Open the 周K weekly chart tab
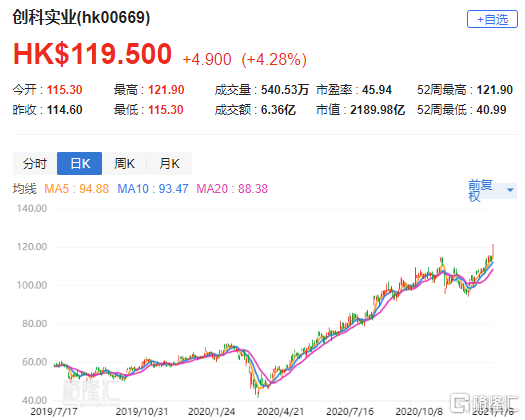The image size is (525, 420). point(124,163)
